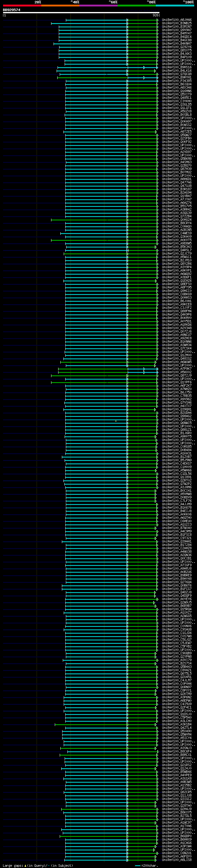Select hit UniRef100_B4LK16
The image size is (197, 868).
177,71
